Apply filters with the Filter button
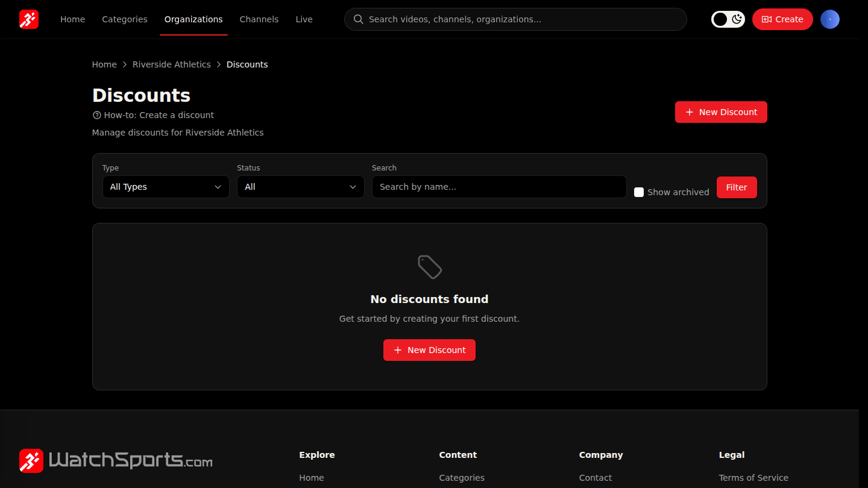868x488 pixels. 737,187
